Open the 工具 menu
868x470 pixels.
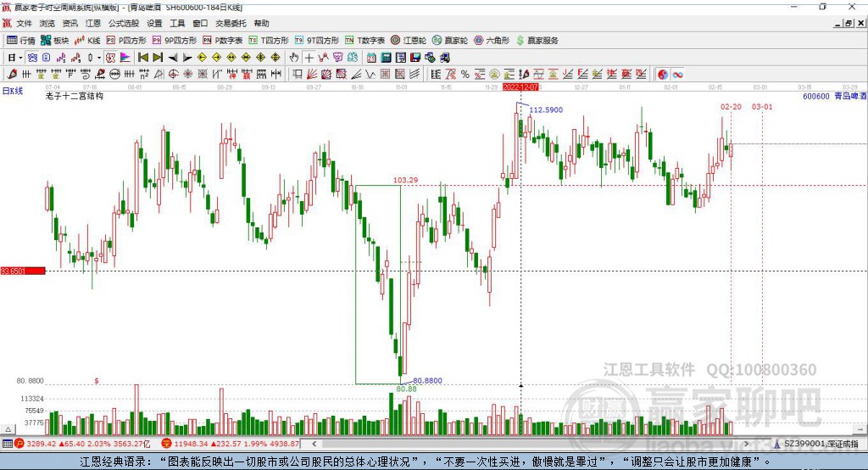click(177, 23)
